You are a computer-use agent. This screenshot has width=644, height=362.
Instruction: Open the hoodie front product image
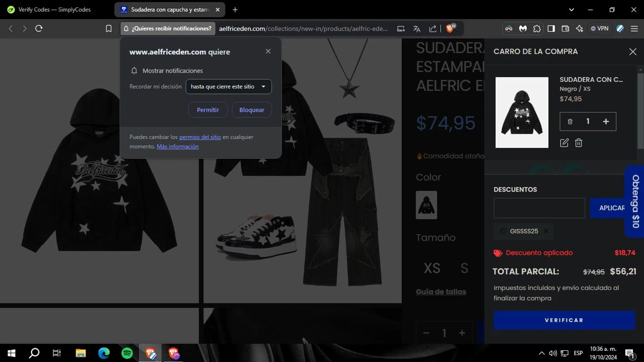click(x=99, y=171)
